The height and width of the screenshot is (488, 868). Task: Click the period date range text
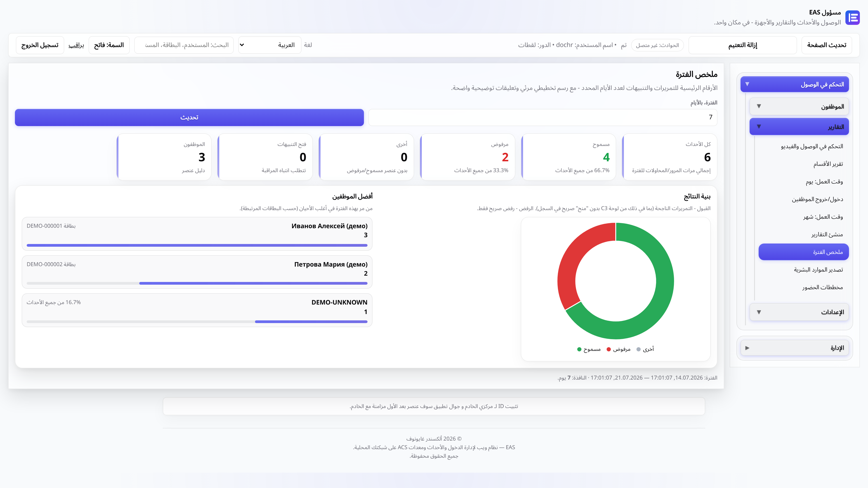(x=637, y=378)
